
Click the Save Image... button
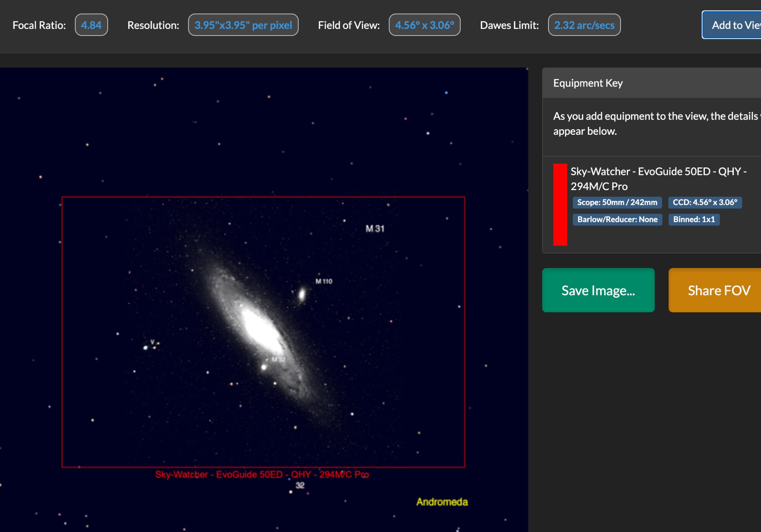point(598,290)
